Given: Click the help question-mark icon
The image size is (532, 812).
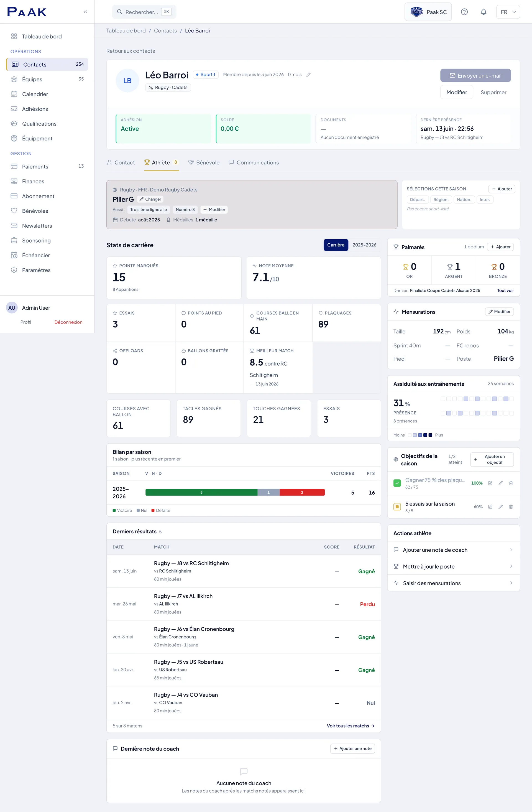Looking at the screenshot, I should [464, 12].
